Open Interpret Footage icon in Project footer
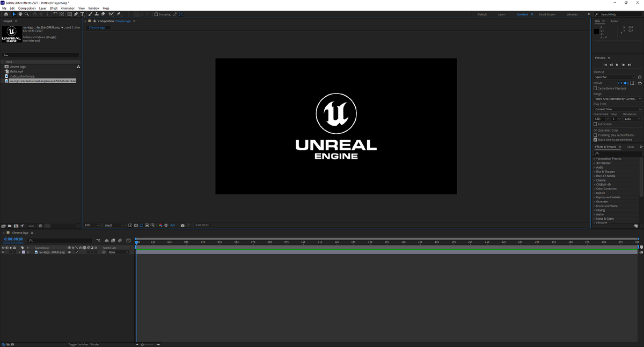Screen dimensions: 644x347 coord(3,226)
